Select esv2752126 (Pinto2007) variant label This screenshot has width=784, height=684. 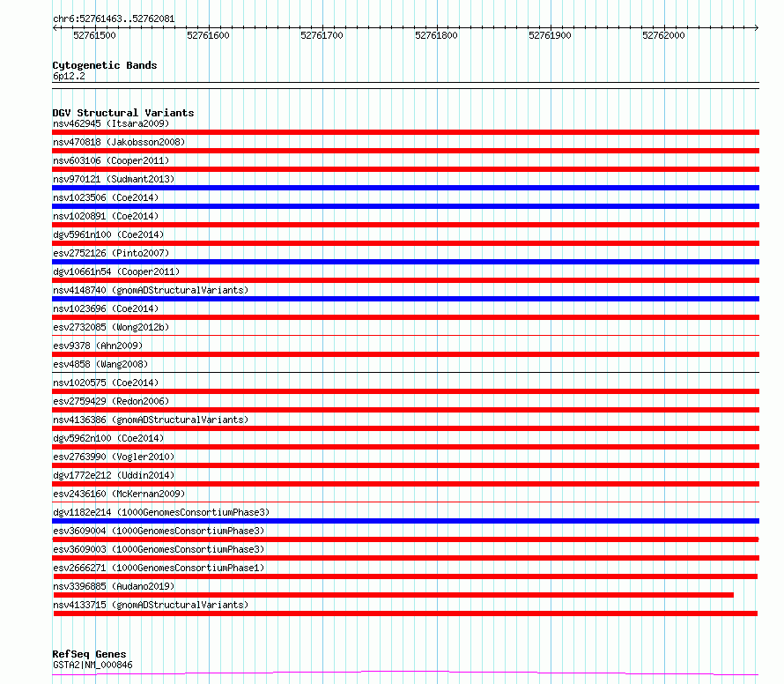click(x=111, y=253)
